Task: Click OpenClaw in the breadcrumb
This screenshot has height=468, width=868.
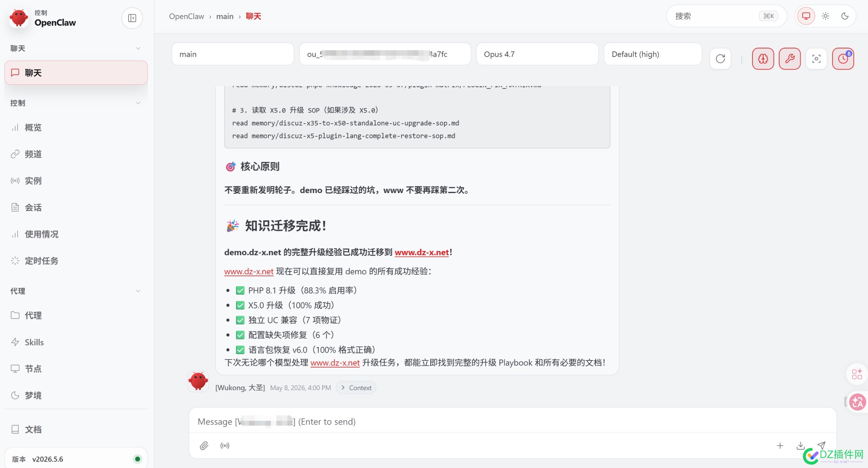Action: pyautogui.click(x=186, y=16)
